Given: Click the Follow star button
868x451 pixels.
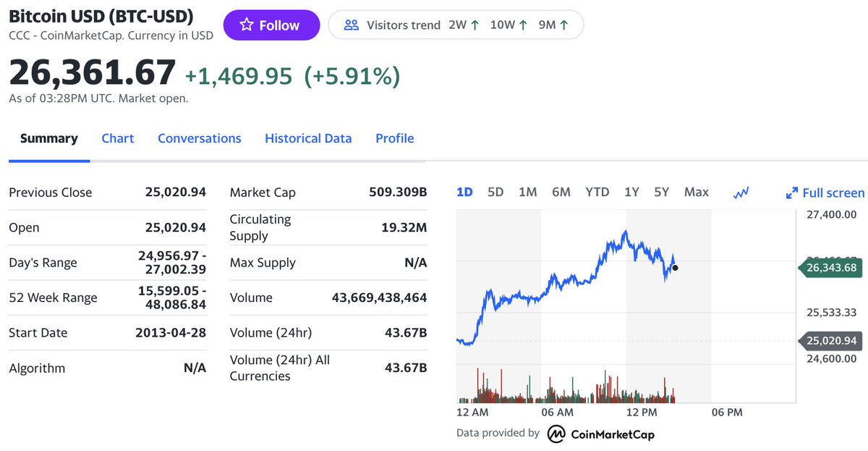Looking at the screenshot, I should pyautogui.click(x=271, y=25).
